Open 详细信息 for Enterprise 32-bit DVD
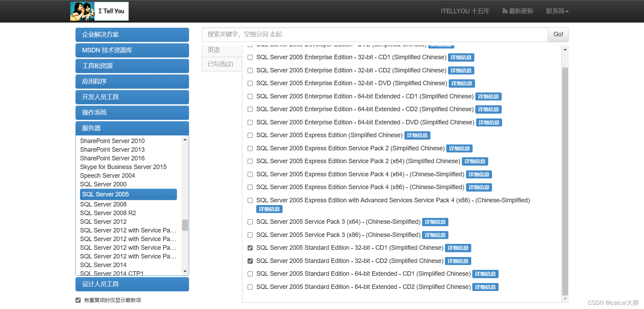The image size is (644, 309). click(x=462, y=83)
